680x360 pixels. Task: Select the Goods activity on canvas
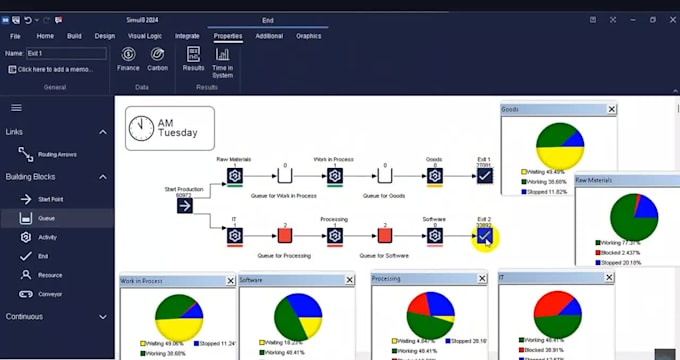pos(435,176)
